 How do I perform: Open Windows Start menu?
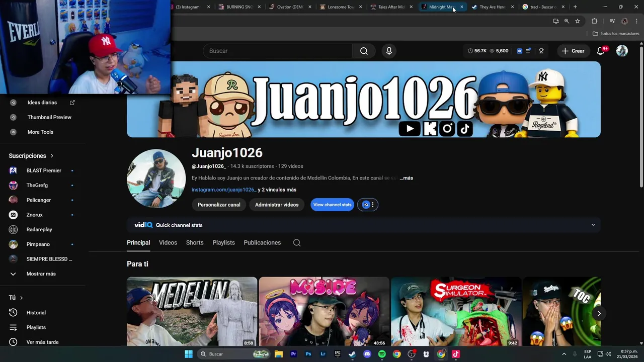point(189,354)
